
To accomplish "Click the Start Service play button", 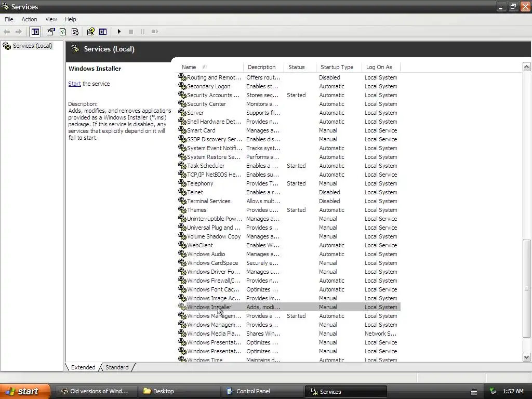I will (119, 32).
